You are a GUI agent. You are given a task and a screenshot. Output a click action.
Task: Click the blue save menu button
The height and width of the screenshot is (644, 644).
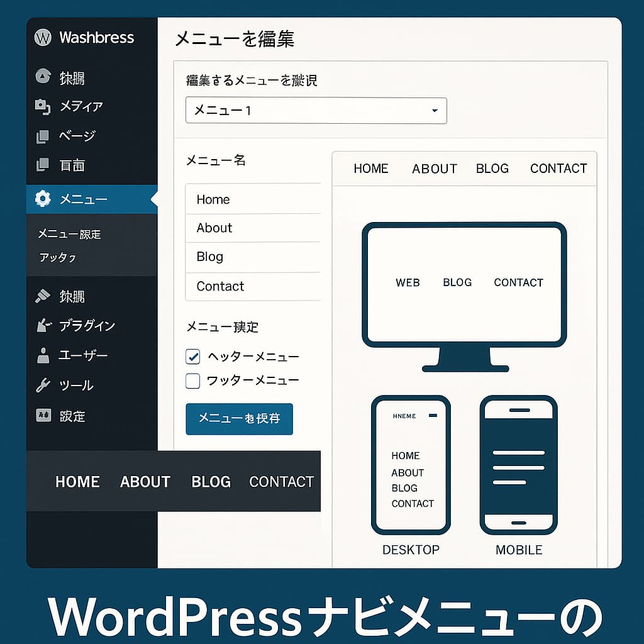tap(239, 418)
